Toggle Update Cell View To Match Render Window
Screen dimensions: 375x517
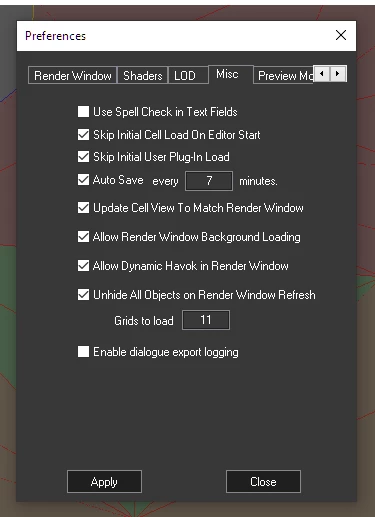[x=83, y=208]
